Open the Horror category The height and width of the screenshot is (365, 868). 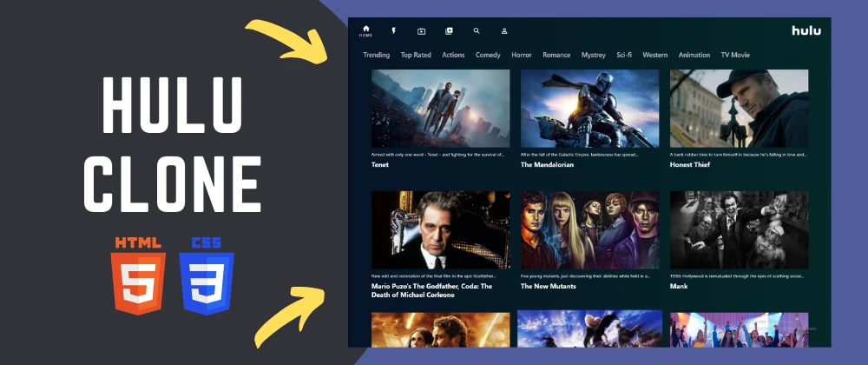(522, 55)
